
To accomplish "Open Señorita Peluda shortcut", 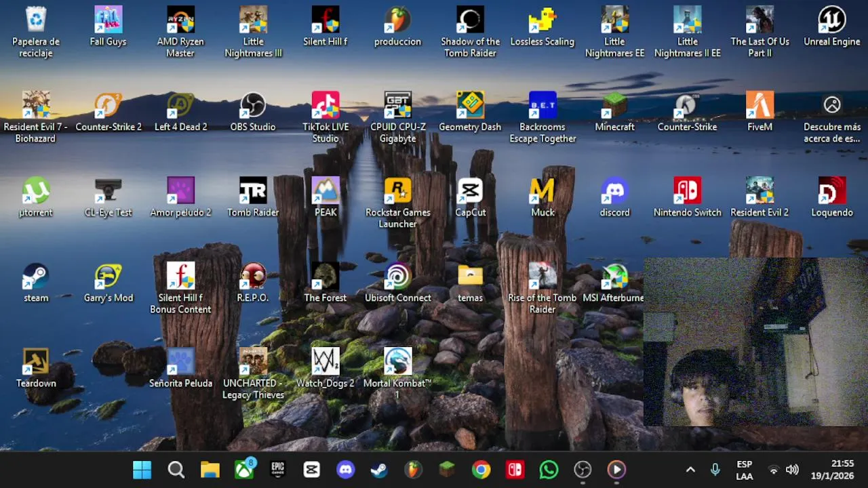I will 180,368.
